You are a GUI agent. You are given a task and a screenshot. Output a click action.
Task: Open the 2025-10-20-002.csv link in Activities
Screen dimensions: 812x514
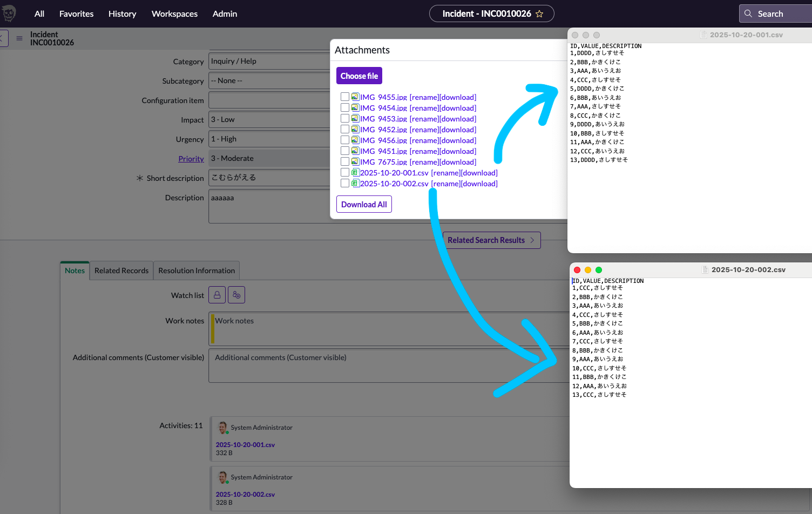(245, 495)
